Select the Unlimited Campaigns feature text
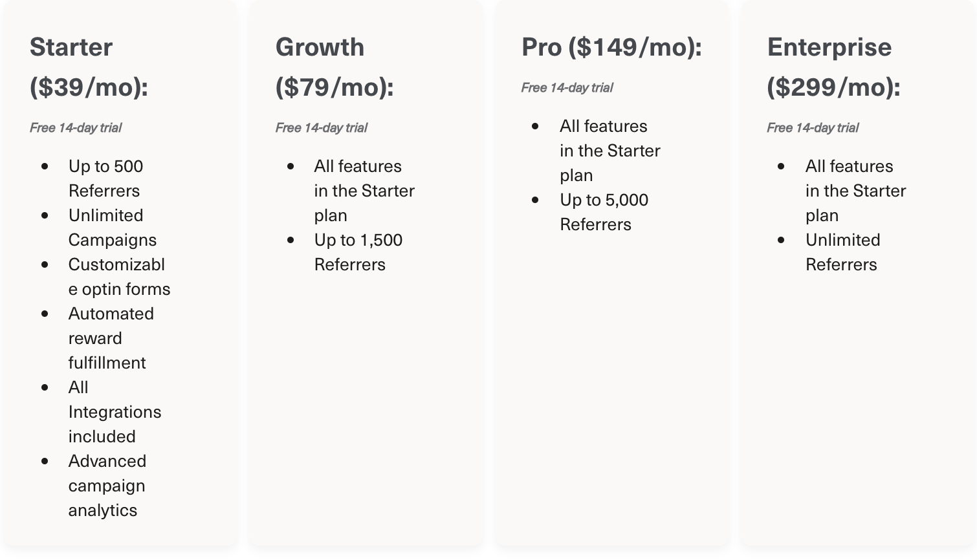This screenshot has height=560, width=977. coord(113,228)
